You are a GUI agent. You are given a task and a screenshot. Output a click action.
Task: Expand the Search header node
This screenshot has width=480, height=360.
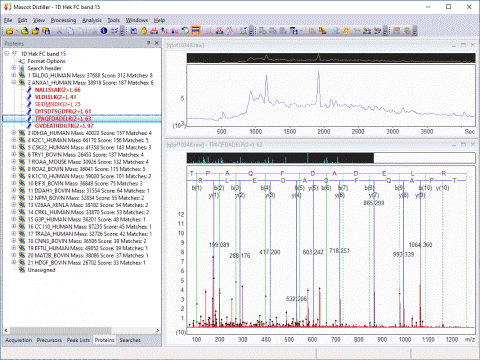coord(14,68)
